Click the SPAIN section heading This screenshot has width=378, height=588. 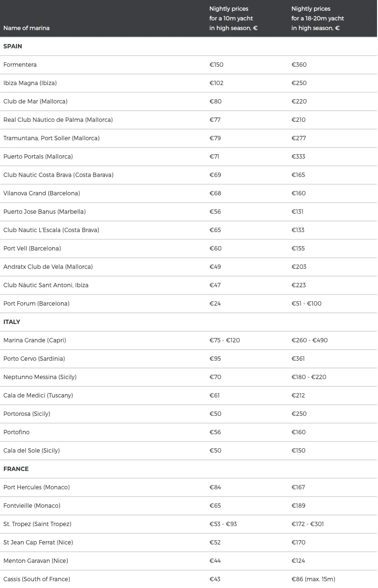coord(13,46)
